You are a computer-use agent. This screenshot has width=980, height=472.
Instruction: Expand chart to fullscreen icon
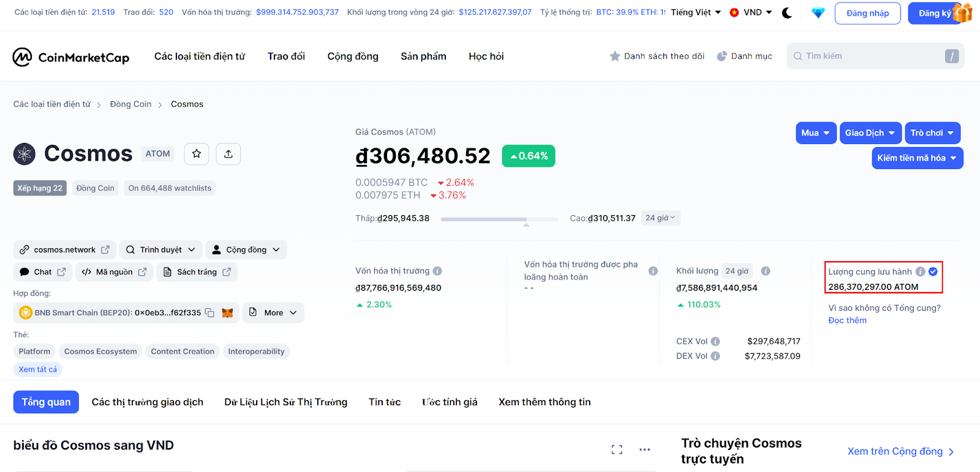tap(617, 450)
